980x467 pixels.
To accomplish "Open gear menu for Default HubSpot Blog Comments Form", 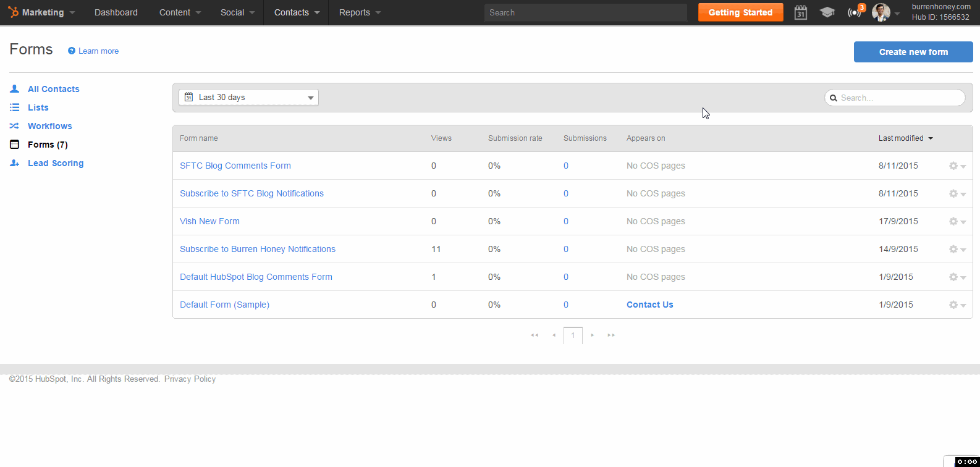I will 957,277.
